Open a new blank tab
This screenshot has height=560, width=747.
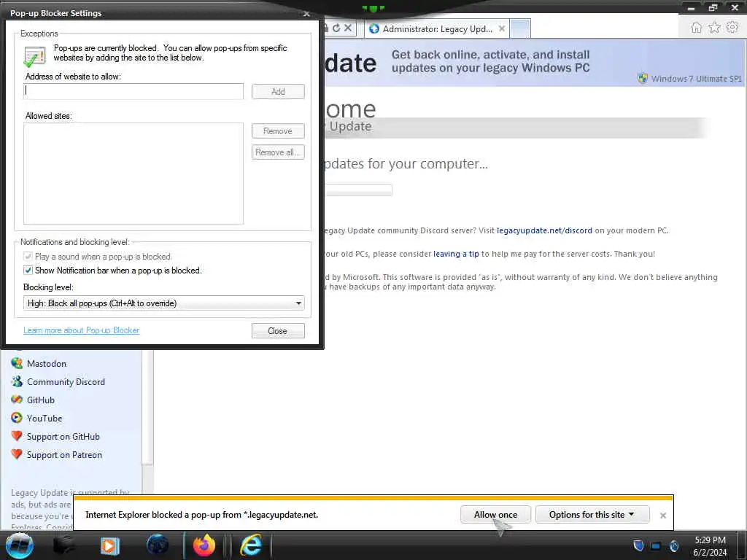520,28
